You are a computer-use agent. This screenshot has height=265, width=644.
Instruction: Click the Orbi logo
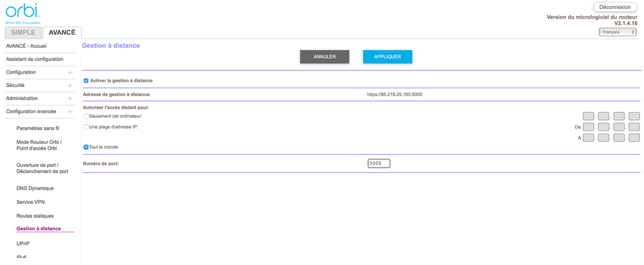23,13
